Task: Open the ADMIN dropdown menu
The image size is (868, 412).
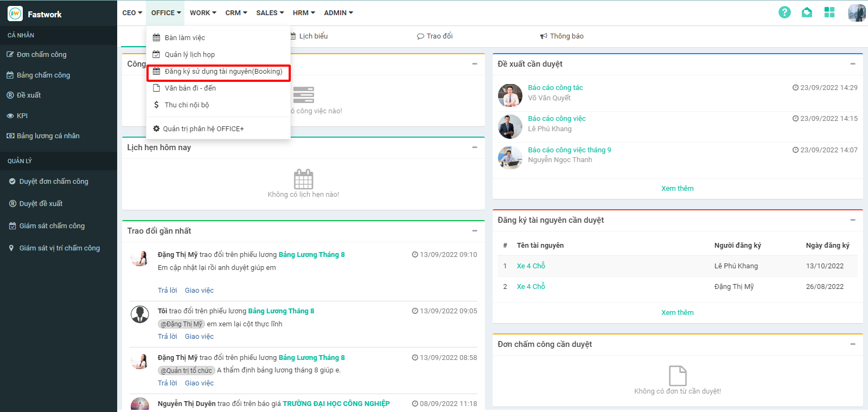Action: pyautogui.click(x=338, y=12)
